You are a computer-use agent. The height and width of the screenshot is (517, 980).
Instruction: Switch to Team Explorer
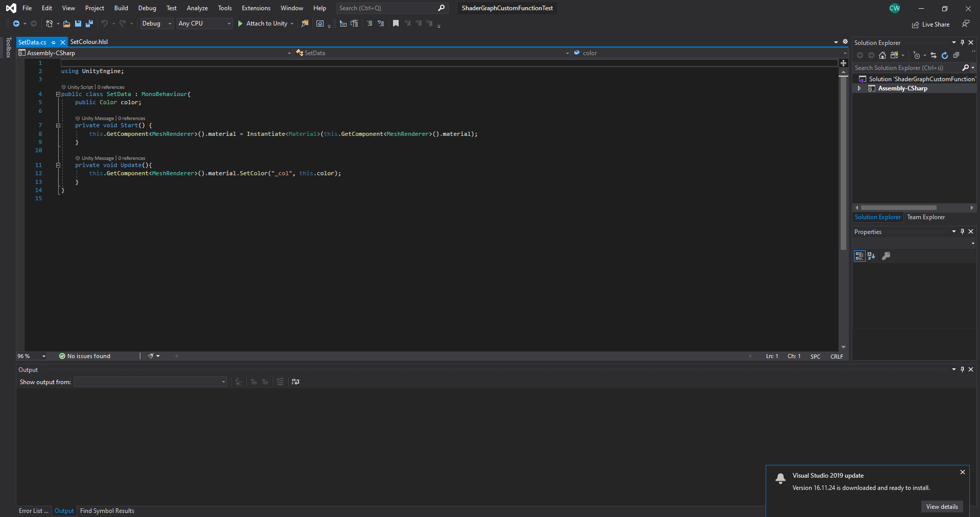pos(926,217)
